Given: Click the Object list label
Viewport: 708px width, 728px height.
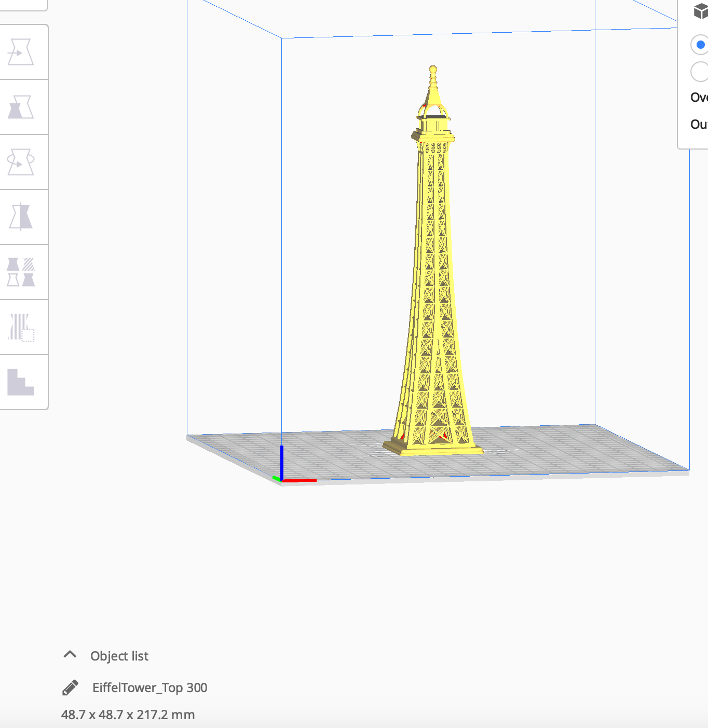Looking at the screenshot, I should pos(119,656).
